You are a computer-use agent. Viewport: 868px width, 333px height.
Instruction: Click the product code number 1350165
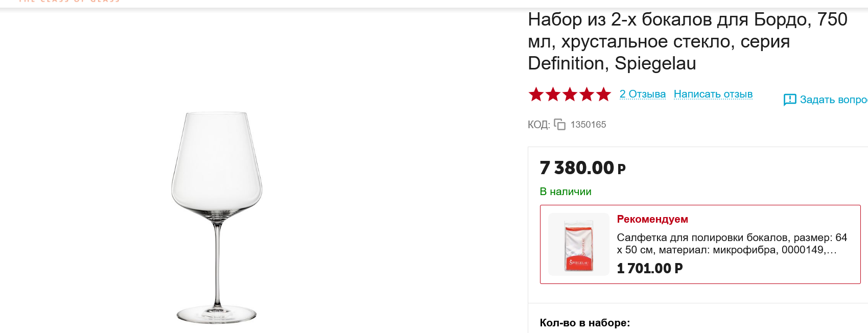coord(588,125)
